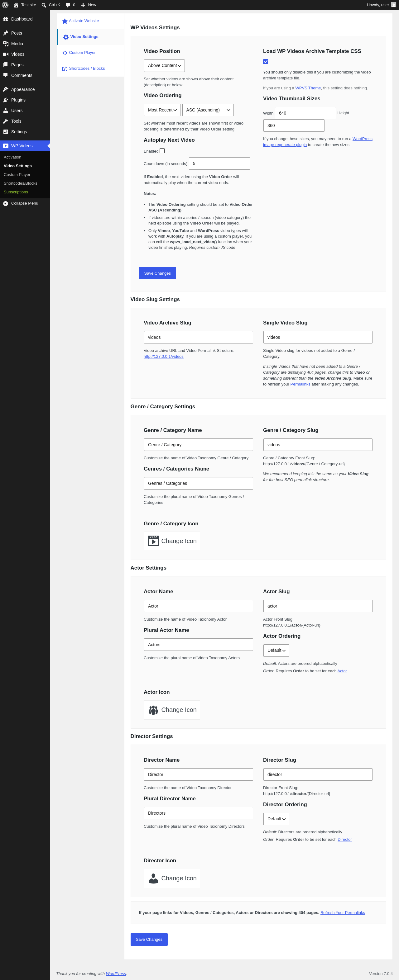This screenshot has height=980, width=399.
Task: Click the user avatar in the admin bar
Action: [394, 5]
